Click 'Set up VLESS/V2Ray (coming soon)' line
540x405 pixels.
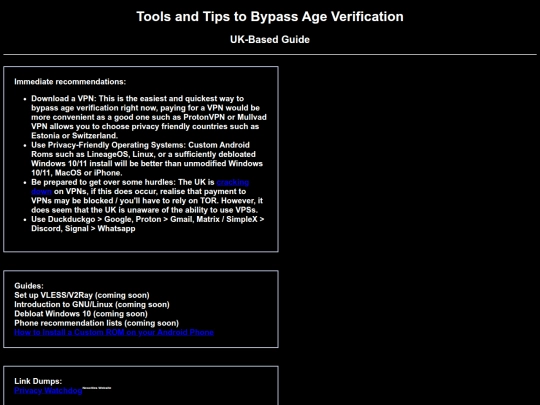82,295
